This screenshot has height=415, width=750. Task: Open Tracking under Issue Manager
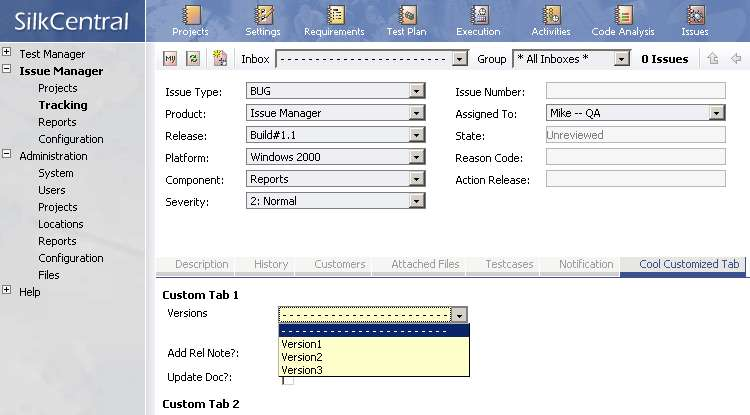pyautogui.click(x=63, y=105)
